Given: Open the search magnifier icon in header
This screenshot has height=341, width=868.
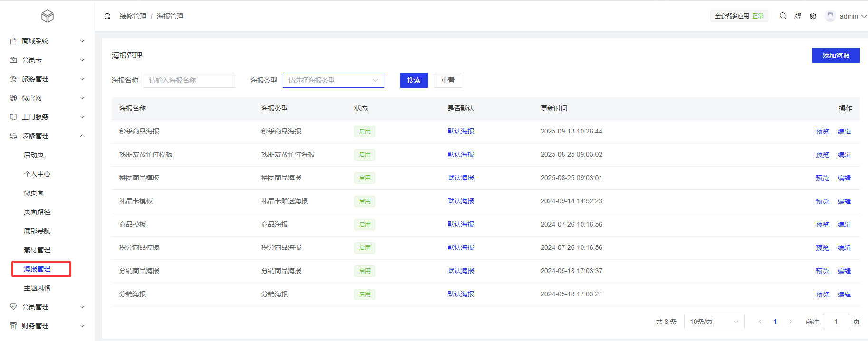Looking at the screenshot, I should pyautogui.click(x=782, y=16).
